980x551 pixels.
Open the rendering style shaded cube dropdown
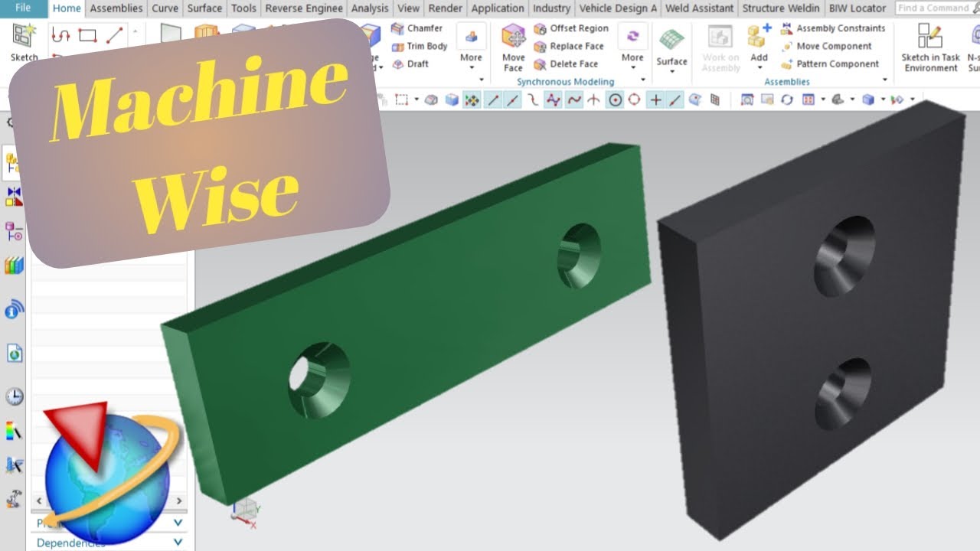click(x=883, y=100)
